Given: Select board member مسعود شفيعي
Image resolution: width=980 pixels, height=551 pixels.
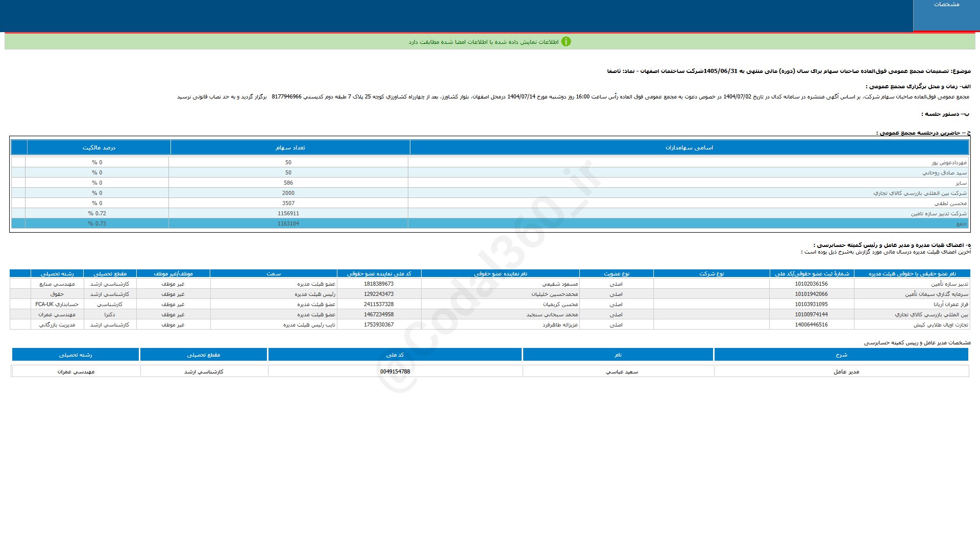Looking at the screenshot, I should coord(560,284).
